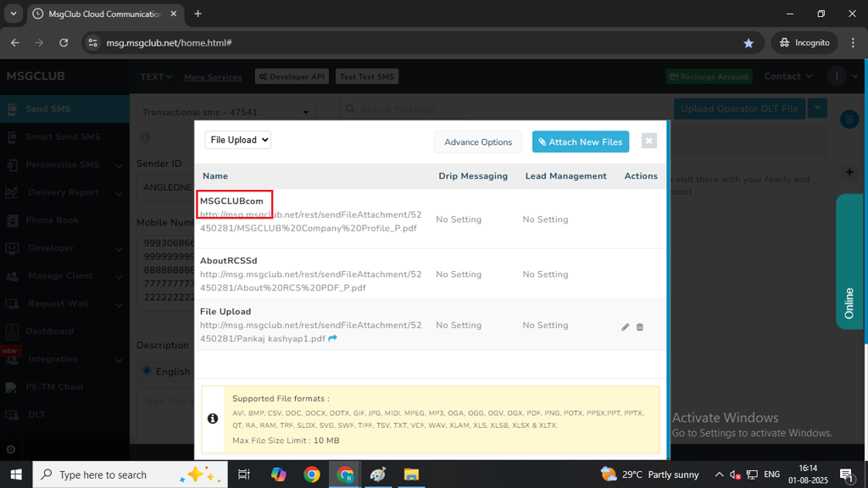Open Send SMS in the sidebar
This screenshot has width=868, height=488.
pos(64,109)
